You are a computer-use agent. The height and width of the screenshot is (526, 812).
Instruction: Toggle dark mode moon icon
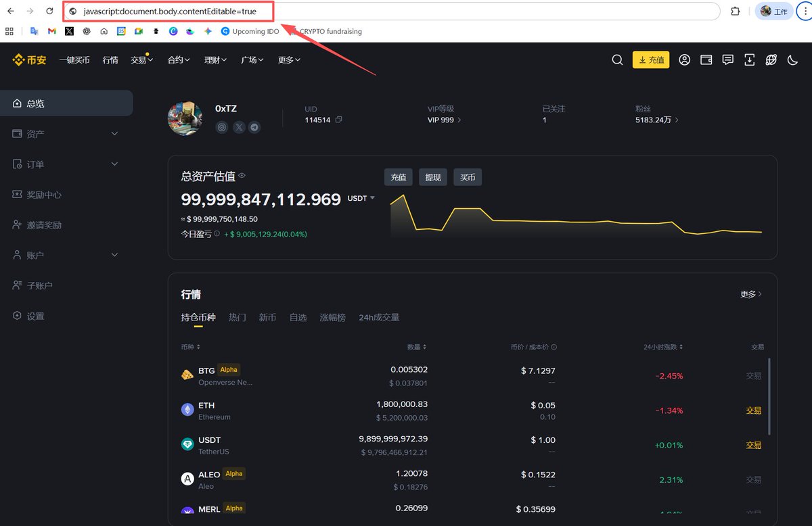[x=792, y=59]
